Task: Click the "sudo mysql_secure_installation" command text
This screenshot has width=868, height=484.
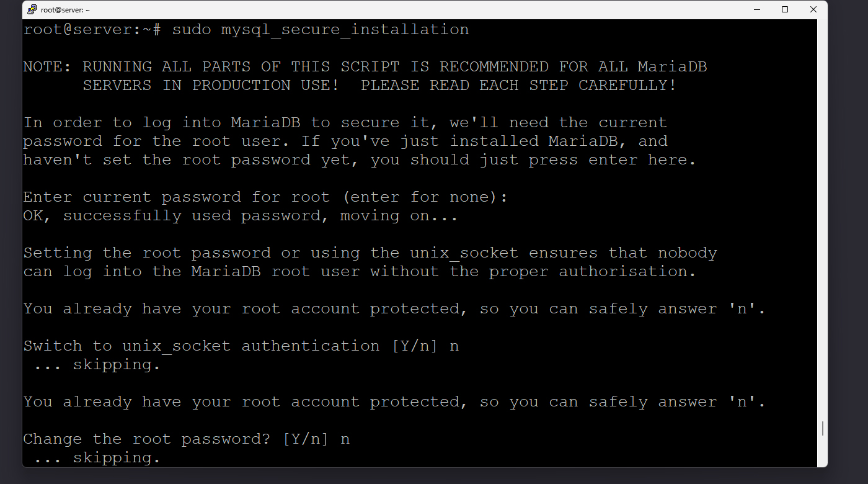Action: 320,29
